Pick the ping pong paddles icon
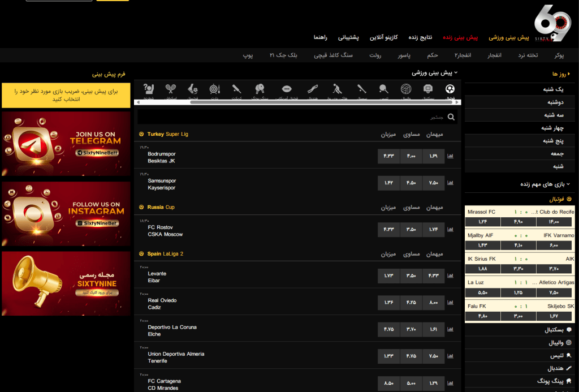Image resolution: width=579 pixels, height=392 pixels. [260, 89]
